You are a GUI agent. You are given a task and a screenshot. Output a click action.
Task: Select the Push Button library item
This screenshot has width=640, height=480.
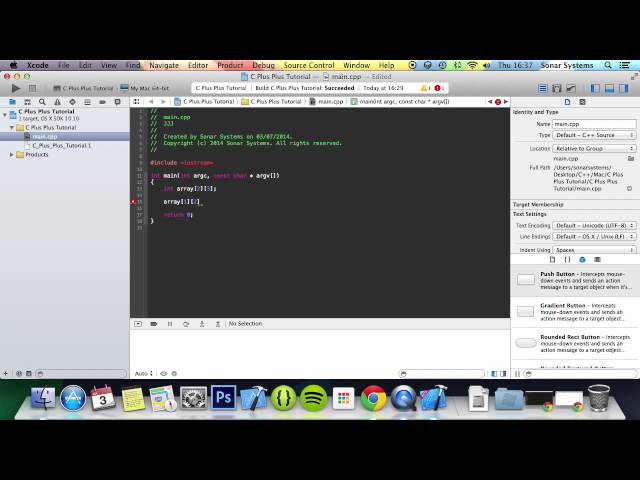point(575,280)
